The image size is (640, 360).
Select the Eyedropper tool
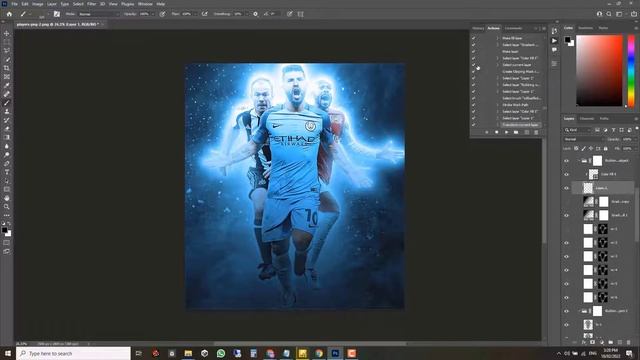7,85
